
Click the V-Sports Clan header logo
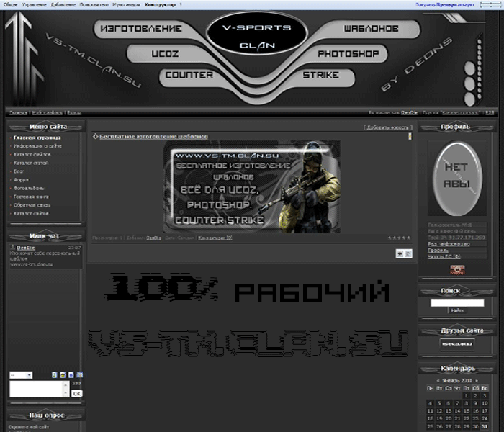[257, 33]
